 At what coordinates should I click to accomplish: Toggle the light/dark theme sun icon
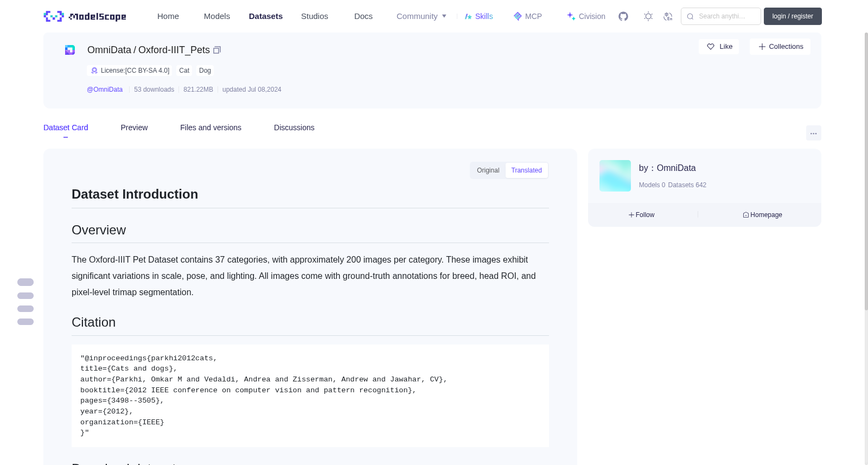point(648,16)
